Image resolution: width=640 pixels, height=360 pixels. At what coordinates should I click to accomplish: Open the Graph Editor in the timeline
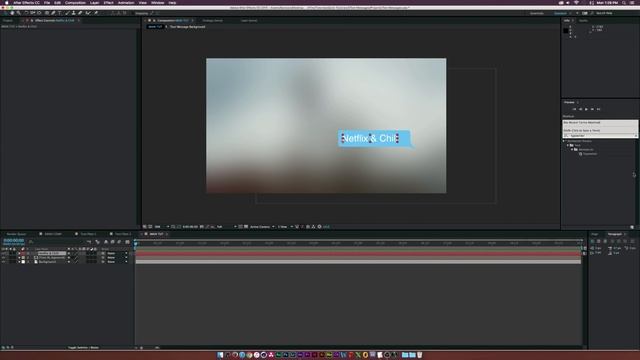[127, 242]
